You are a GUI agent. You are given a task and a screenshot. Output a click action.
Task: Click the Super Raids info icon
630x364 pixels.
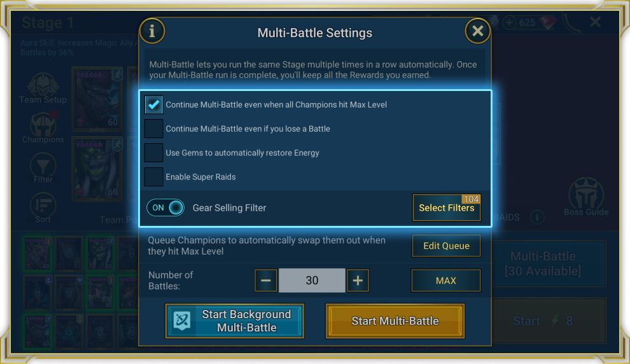(537, 218)
